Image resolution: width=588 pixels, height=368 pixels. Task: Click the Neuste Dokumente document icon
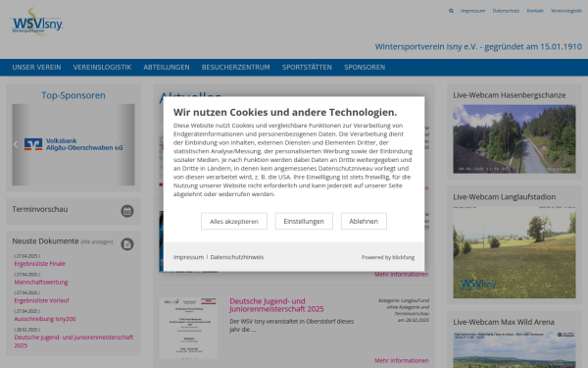pyautogui.click(x=127, y=244)
